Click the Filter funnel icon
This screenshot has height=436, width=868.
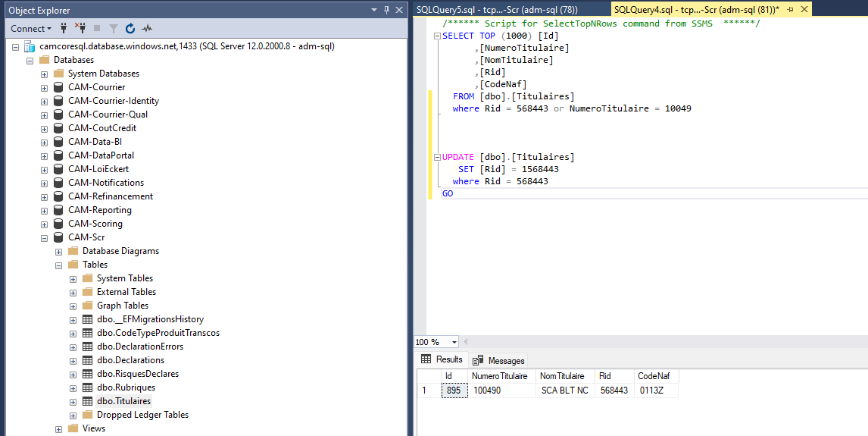(x=113, y=28)
